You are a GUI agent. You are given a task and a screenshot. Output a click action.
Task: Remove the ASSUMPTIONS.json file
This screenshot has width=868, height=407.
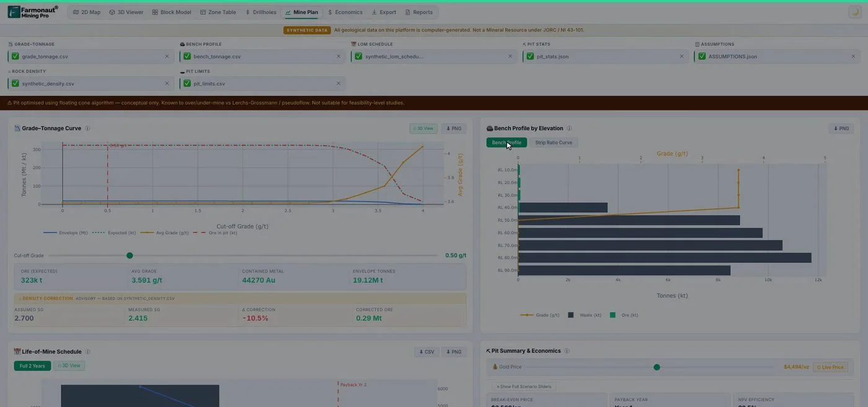click(853, 56)
